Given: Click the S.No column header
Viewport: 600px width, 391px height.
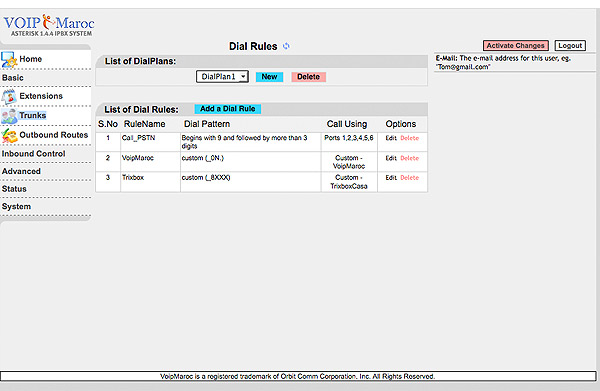Looking at the screenshot, I should click(108, 124).
